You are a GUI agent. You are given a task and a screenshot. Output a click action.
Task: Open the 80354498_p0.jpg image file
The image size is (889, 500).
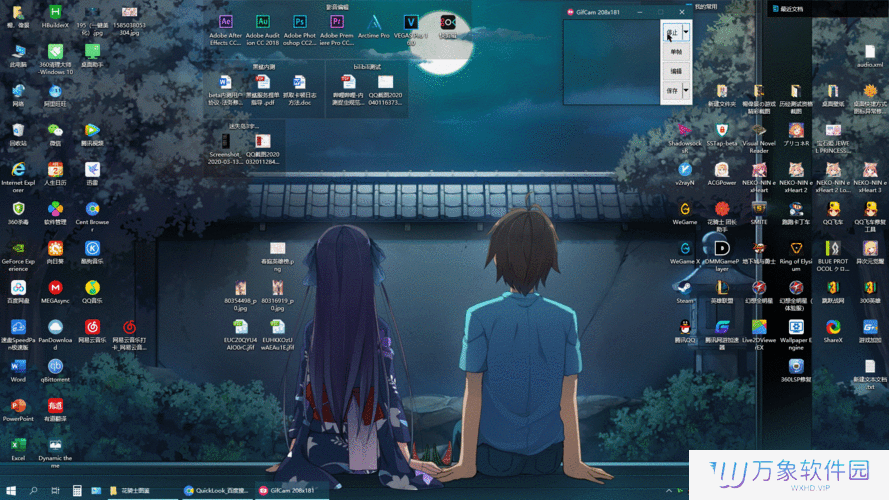click(x=240, y=295)
